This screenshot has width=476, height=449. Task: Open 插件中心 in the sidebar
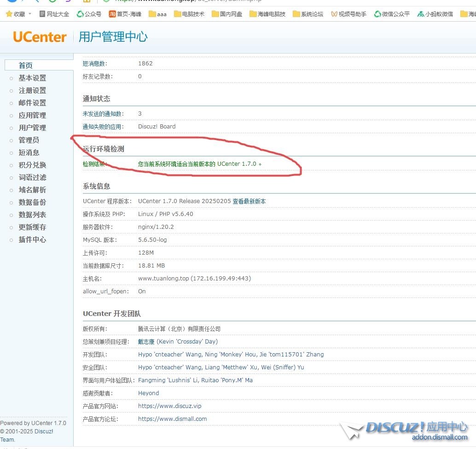[32, 239]
